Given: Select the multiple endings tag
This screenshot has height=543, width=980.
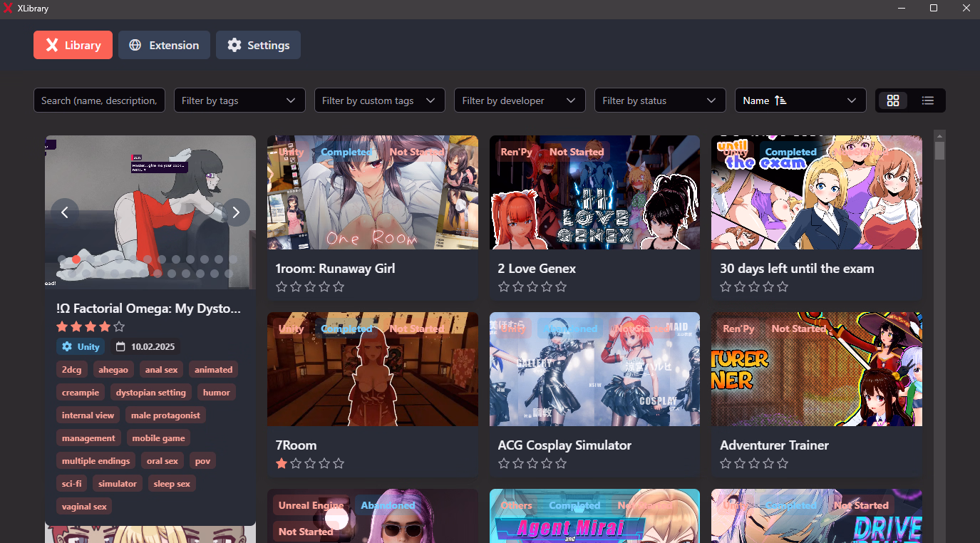Looking at the screenshot, I should 96,461.
